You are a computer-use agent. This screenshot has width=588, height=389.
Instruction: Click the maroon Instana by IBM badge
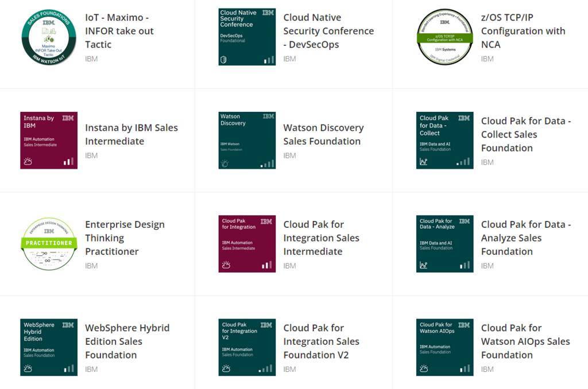click(x=49, y=140)
